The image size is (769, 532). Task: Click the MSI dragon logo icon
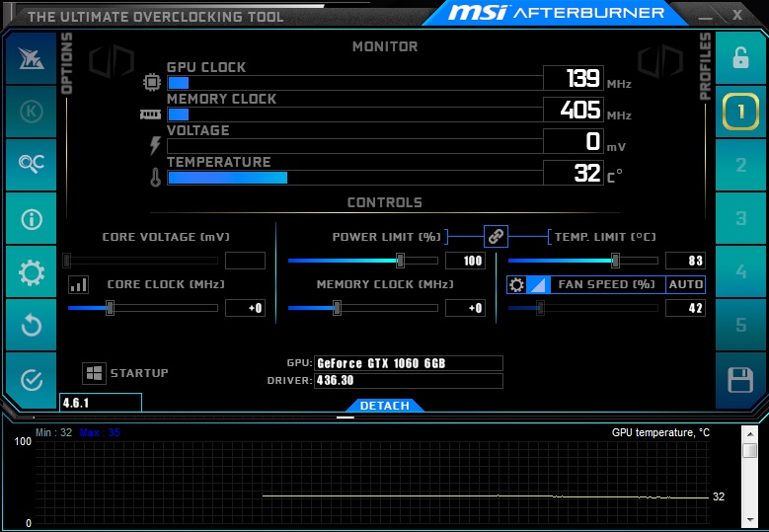click(31, 58)
